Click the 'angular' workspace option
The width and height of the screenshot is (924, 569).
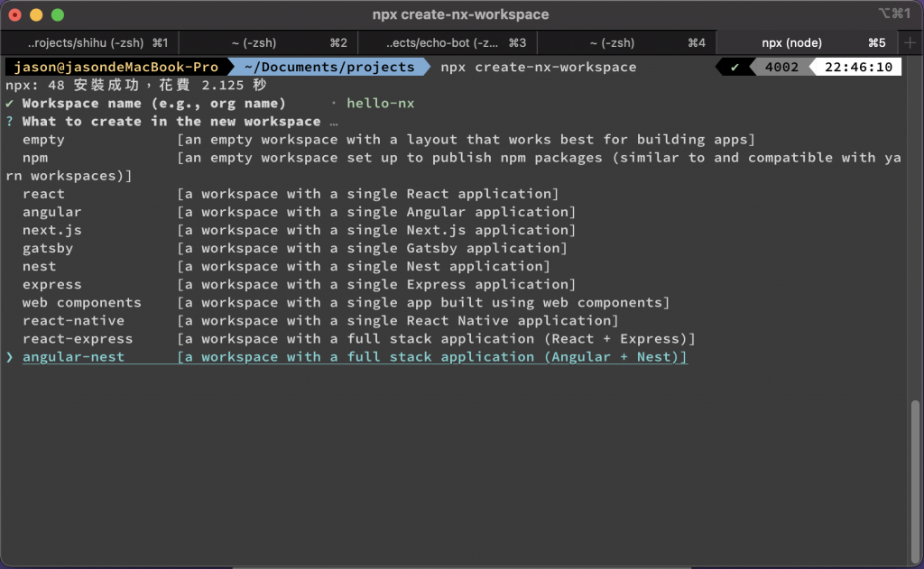(x=51, y=212)
